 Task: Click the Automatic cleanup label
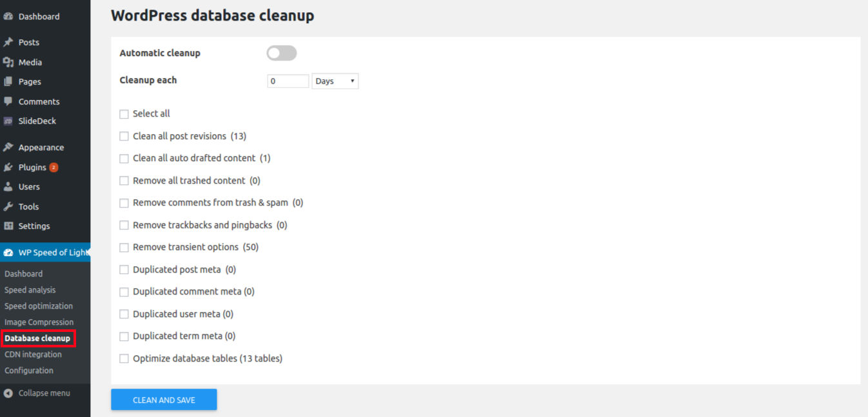click(x=160, y=53)
